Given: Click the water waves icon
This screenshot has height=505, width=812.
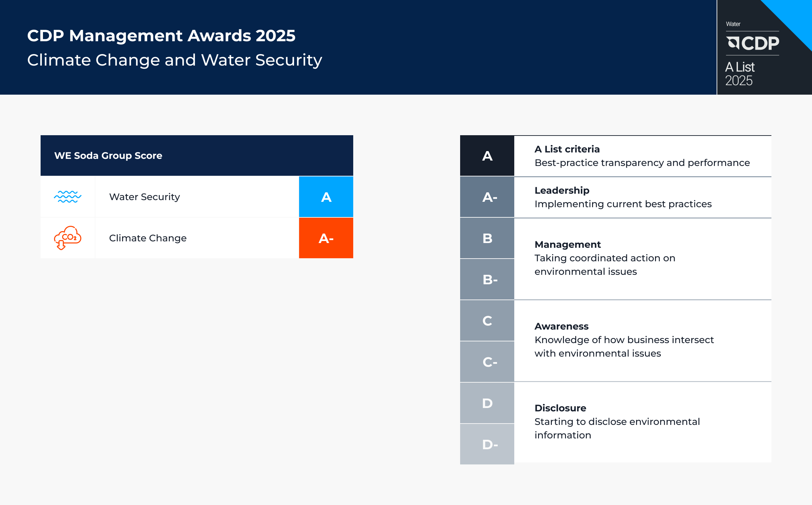Looking at the screenshot, I should [68, 197].
